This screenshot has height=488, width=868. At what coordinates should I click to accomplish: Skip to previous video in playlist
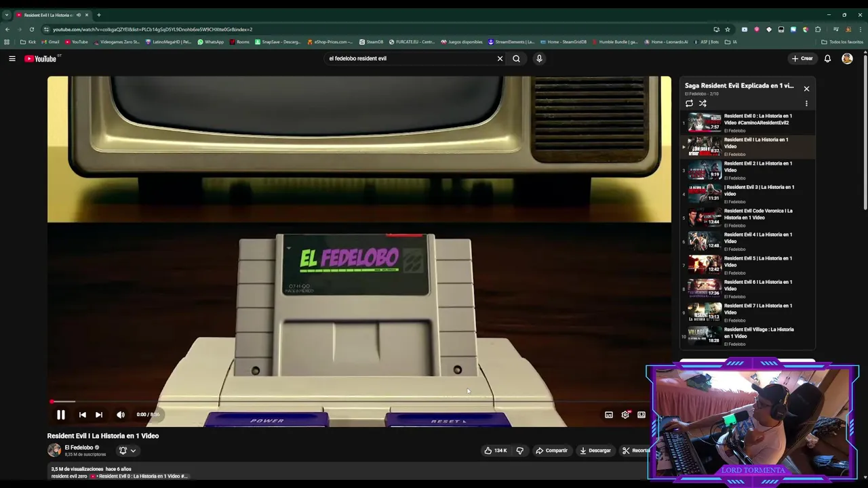[x=82, y=415]
